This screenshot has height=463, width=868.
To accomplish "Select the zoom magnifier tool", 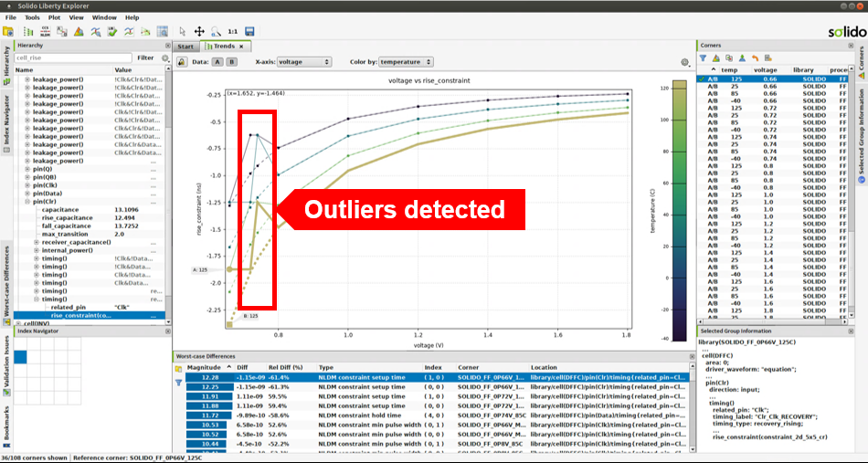I will [x=216, y=32].
